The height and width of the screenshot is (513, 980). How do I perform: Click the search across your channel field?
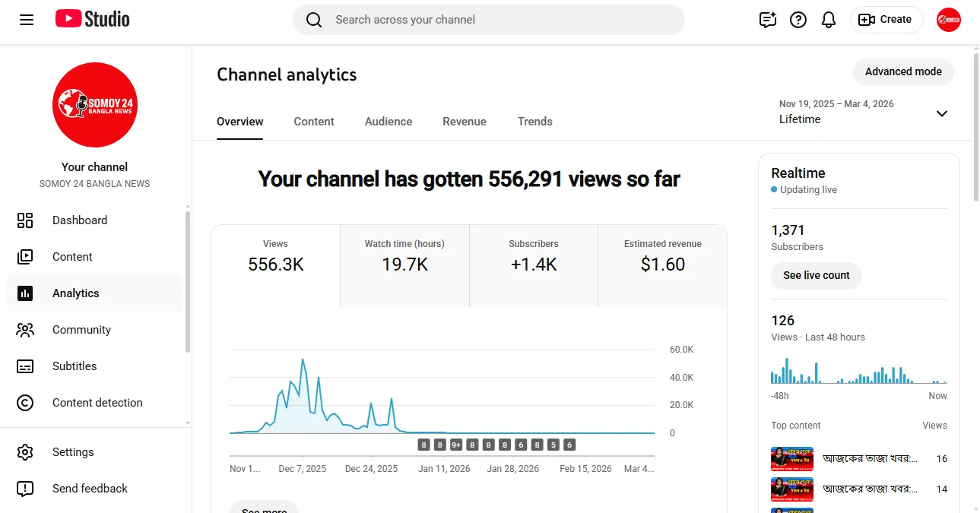(489, 20)
